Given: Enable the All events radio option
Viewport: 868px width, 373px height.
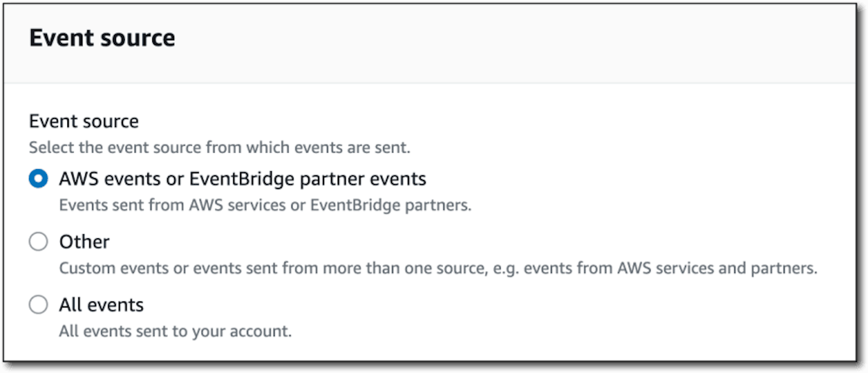Looking at the screenshot, I should [38, 304].
